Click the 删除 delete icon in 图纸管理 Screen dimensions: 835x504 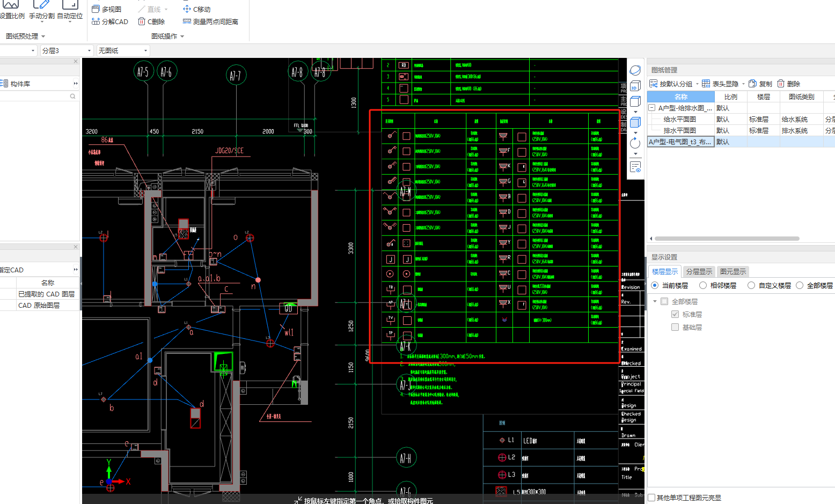[x=781, y=84]
